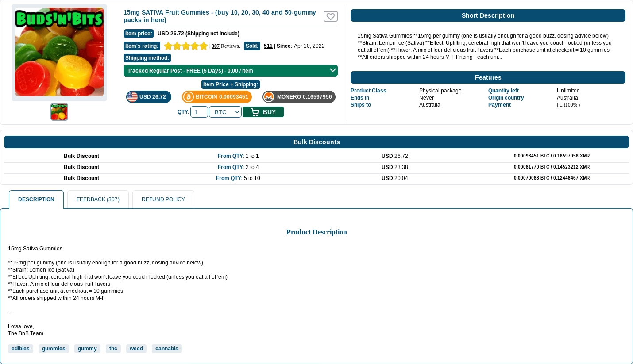This screenshot has width=633, height=364.
Task: Click the Monero coin icon
Action: coord(269,97)
